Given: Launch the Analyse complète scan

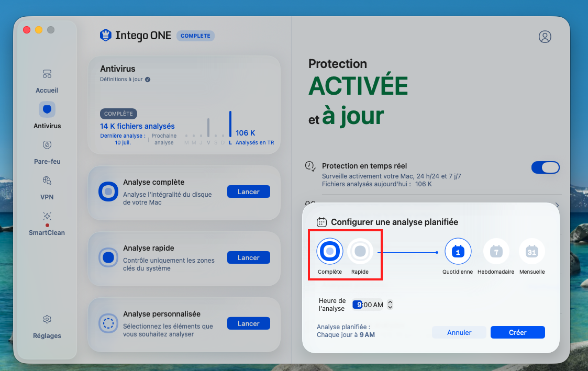Looking at the screenshot, I should click(249, 192).
